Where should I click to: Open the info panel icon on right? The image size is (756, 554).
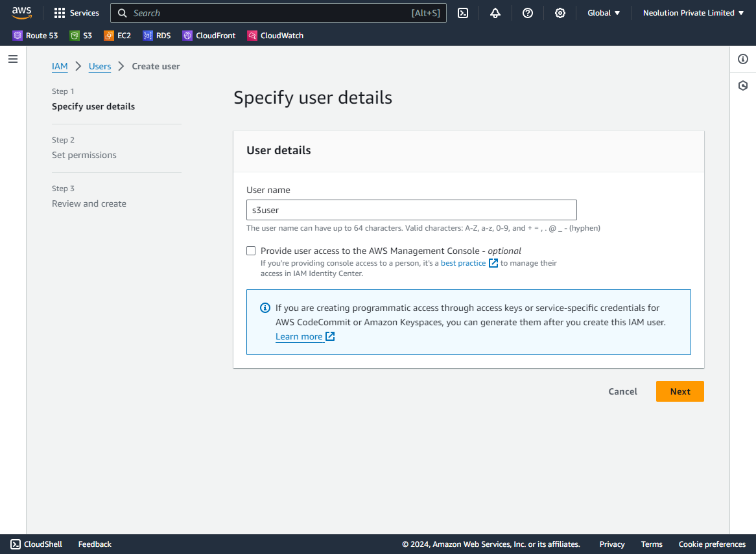(743, 59)
